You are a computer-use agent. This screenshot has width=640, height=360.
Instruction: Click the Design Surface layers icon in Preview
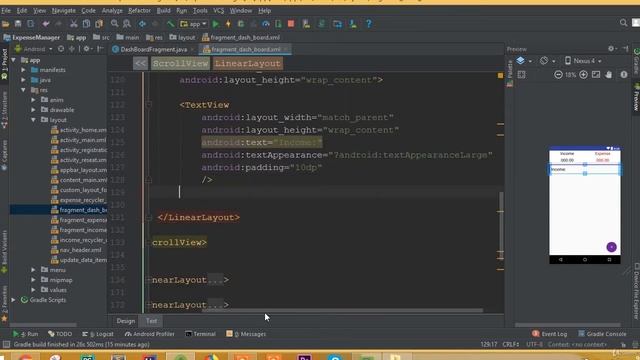[x=520, y=61]
